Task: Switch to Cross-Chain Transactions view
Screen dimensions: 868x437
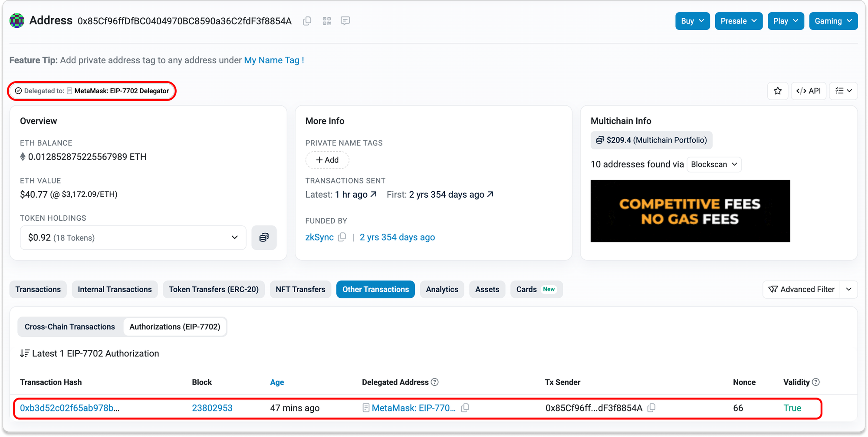Action: pyautogui.click(x=70, y=327)
